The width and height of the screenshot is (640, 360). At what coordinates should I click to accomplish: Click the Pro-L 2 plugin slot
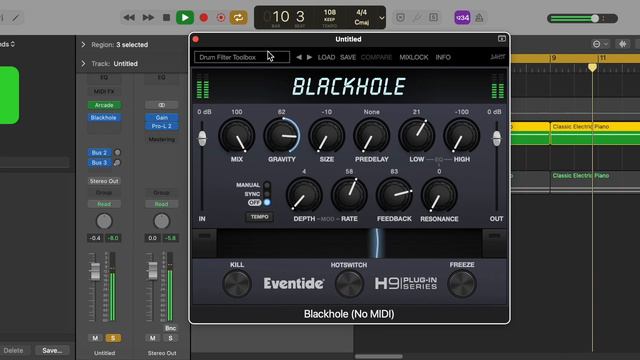click(x=162, y=126)
